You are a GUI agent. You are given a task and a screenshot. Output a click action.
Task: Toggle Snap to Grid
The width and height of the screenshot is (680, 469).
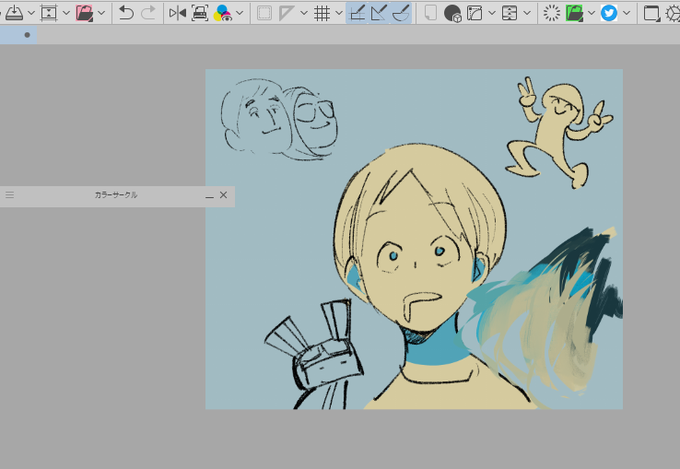[x=401, y=13]
